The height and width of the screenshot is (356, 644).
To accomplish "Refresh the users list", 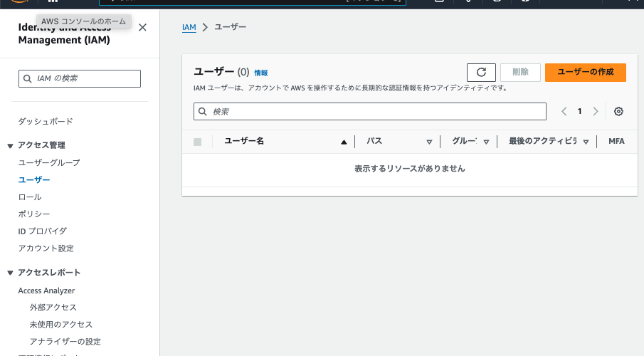I will (x=481, y=73).
